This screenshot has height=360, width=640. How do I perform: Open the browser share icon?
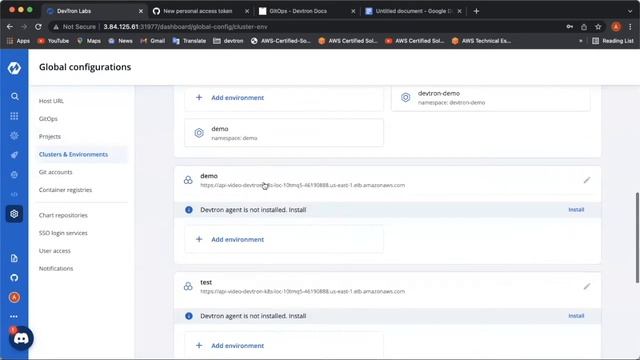pos(584,27)
